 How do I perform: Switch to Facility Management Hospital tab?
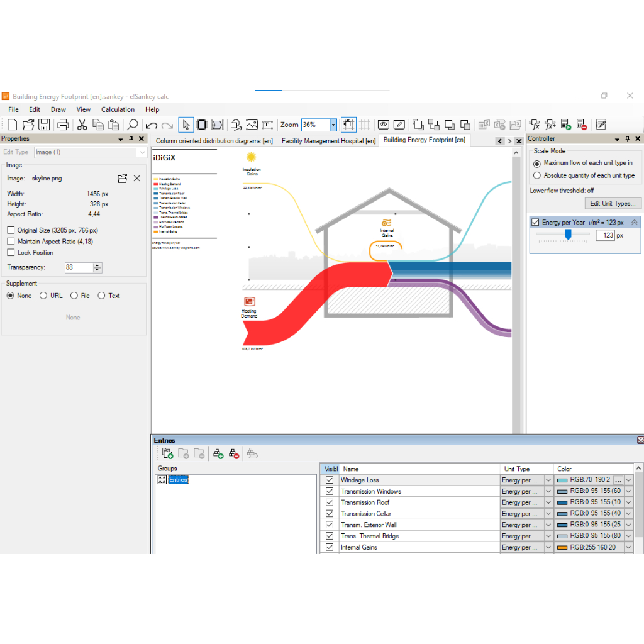pos(328,141)
